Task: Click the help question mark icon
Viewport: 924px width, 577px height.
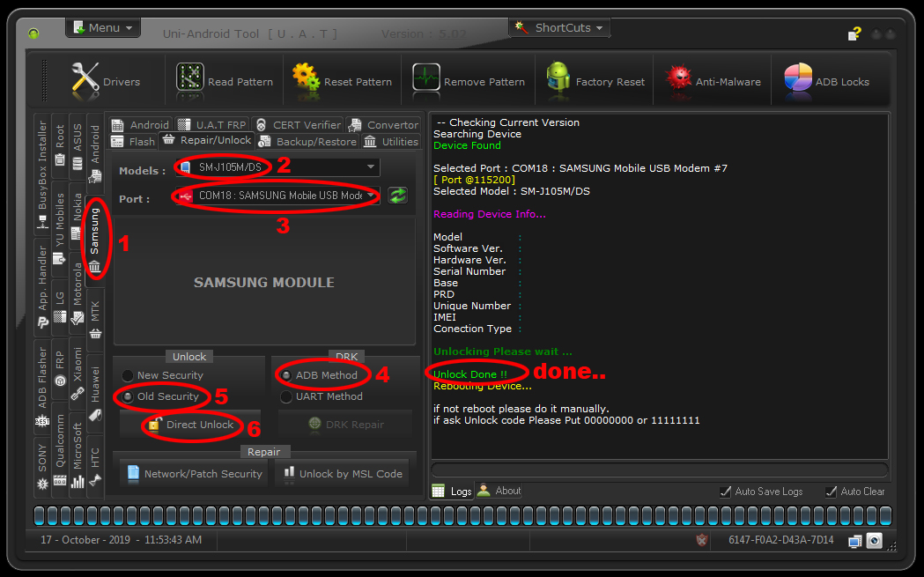Action: 854,33
